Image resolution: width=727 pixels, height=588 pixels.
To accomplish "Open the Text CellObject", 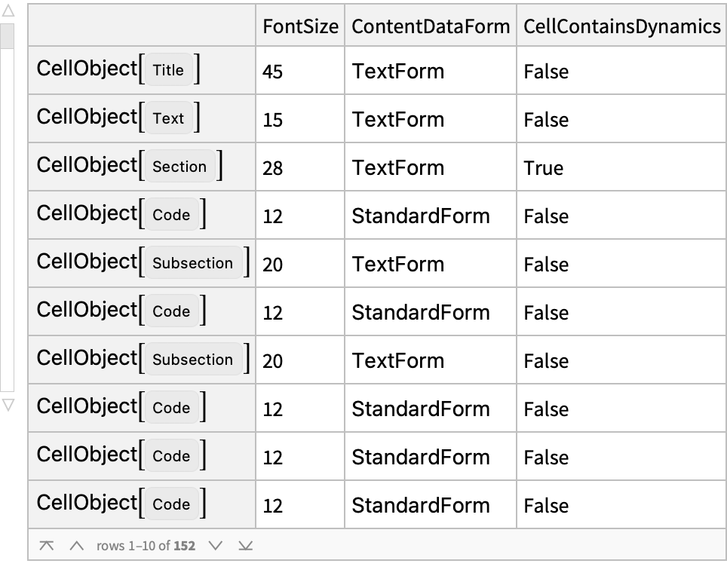I will click(x=168, y=119).
